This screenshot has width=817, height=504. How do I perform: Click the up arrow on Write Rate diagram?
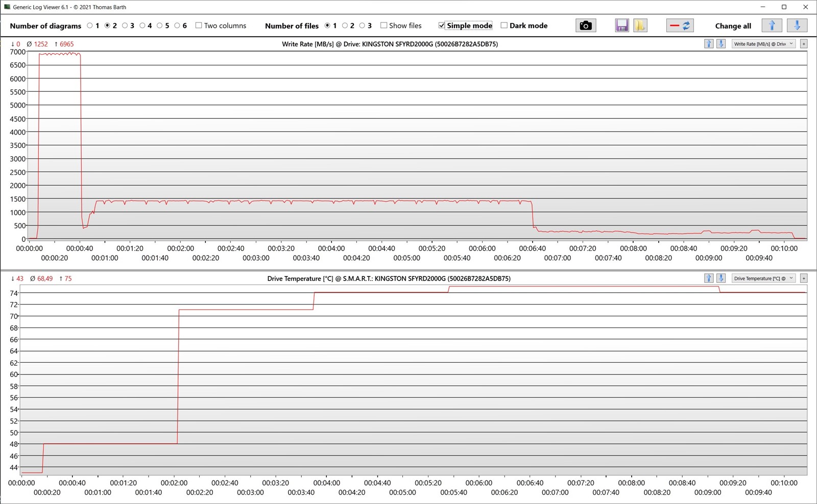coord(709,44)
